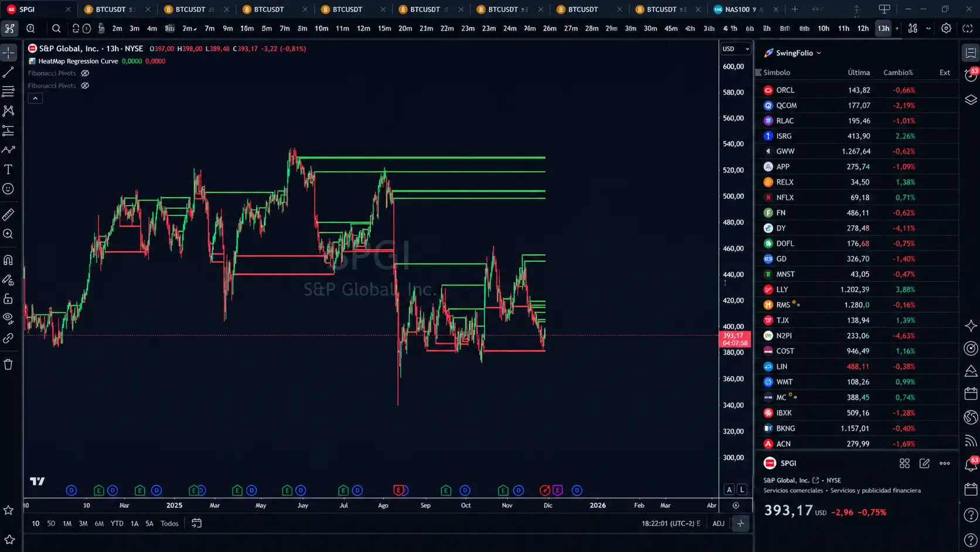
Task: Toggle visibility of second Fibonacci Pivots indicator
Action: 85,86
